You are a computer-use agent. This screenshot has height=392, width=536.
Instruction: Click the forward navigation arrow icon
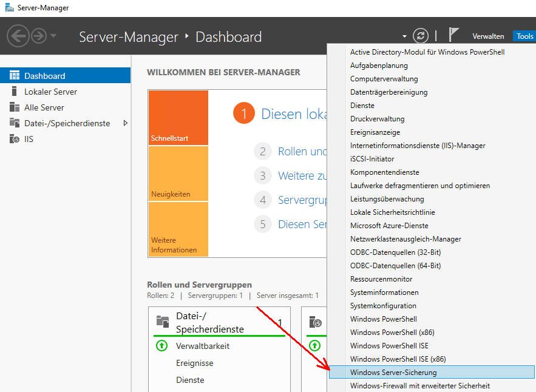pos(39,36)
